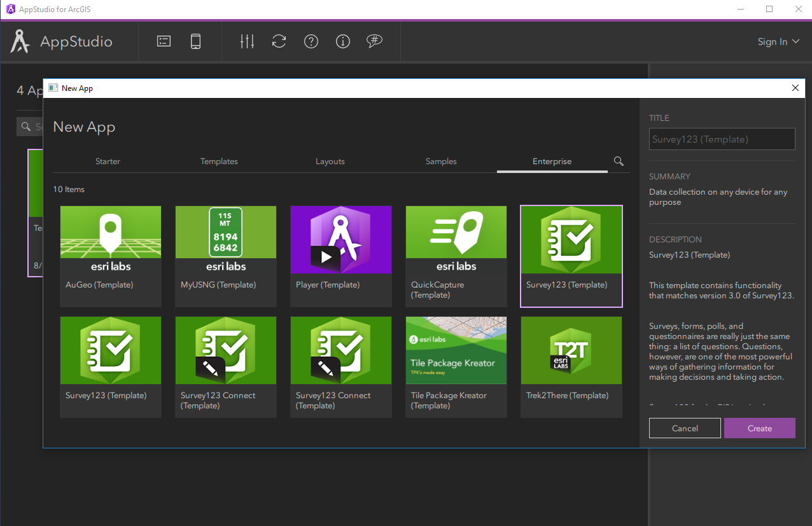Click the AppStudio title bar app icon

[11, 9]
